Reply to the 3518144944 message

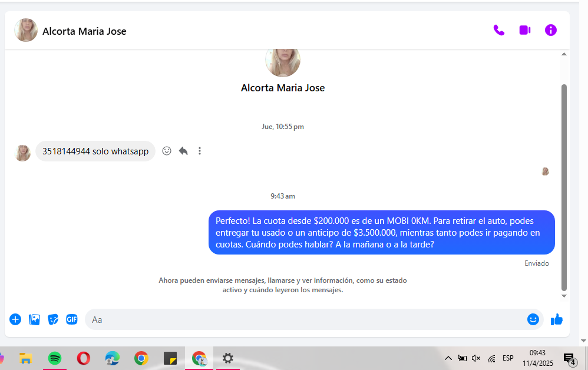point(183,151)
